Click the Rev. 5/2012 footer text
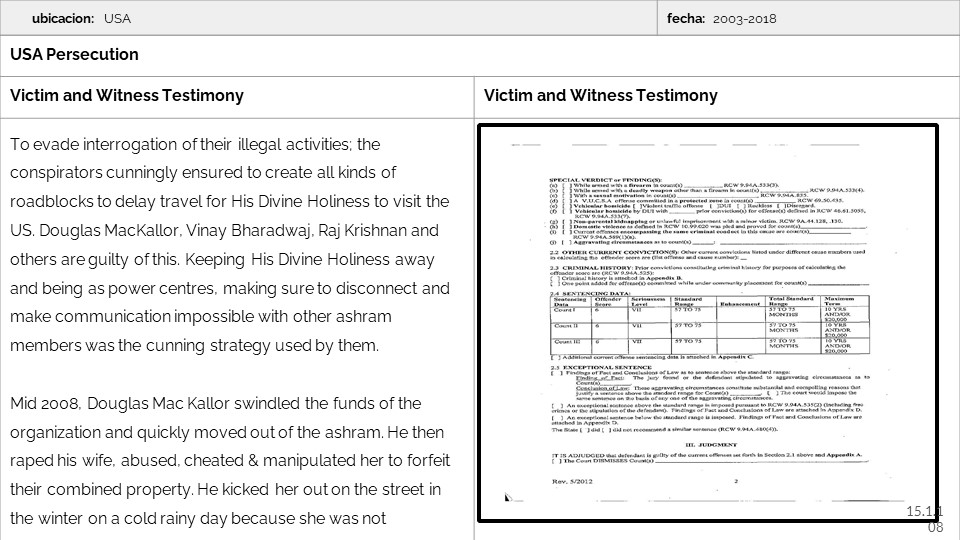 [x=573, y=481]
